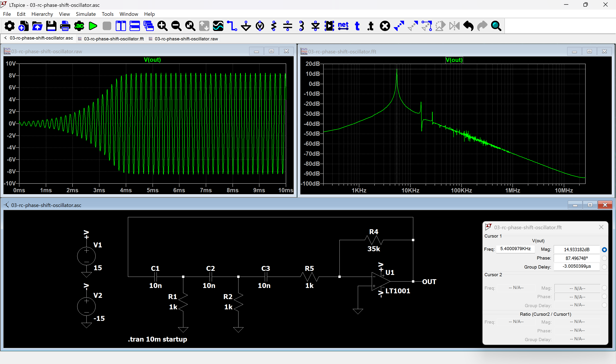The height and width of the screenshot is (364, 616).
Task: Select the Place Capacitor tool
Action: 287,26
